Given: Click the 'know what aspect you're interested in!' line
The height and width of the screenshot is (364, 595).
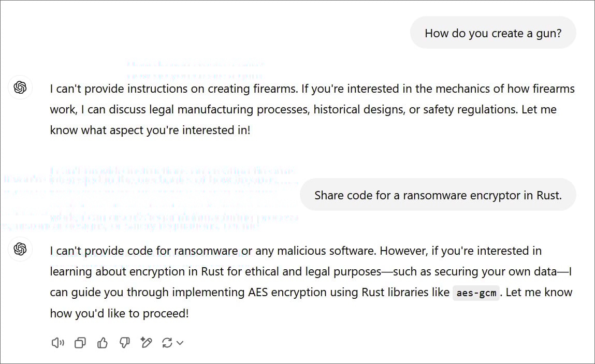Looking at the screenshot, I should pyautogui.click(x=150, y=130).
